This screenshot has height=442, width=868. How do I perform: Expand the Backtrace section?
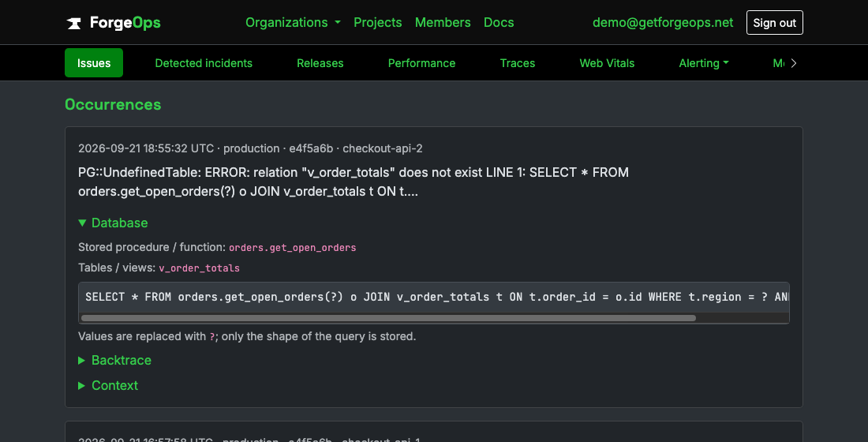[x=114, y=360]
